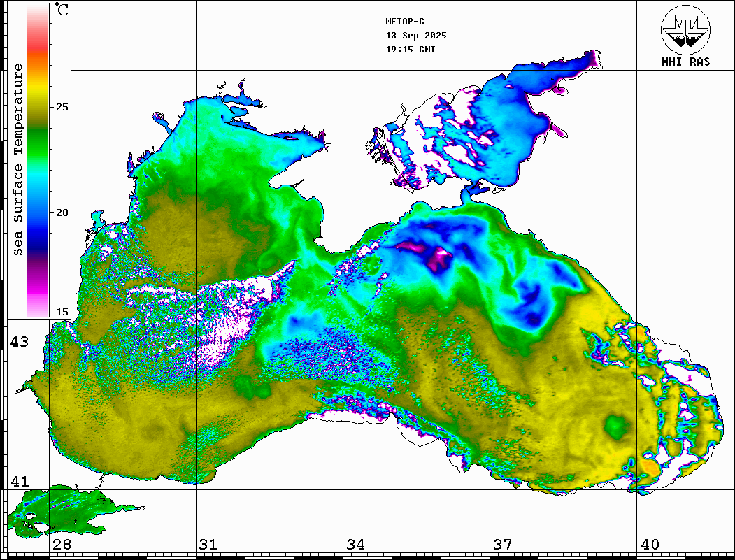Image resolution: width=735 pixels, height=560 pixels.
Task: Click the pink bottom end of the color bar
Action: pyautogui.click(x=37, y=306)
